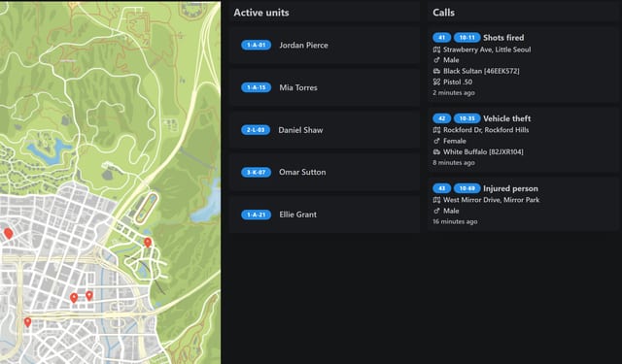Pick the Ellie Grant unit row
The image size is (622, 364).
pyautogui.click(x=324, y=215)
